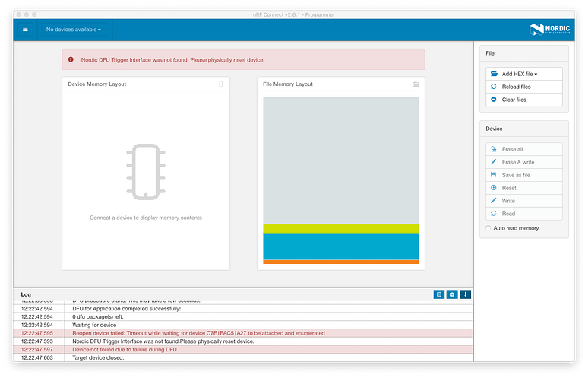Open the hamburger main menu
Viewport: 588px width, 378px height.
25,29
